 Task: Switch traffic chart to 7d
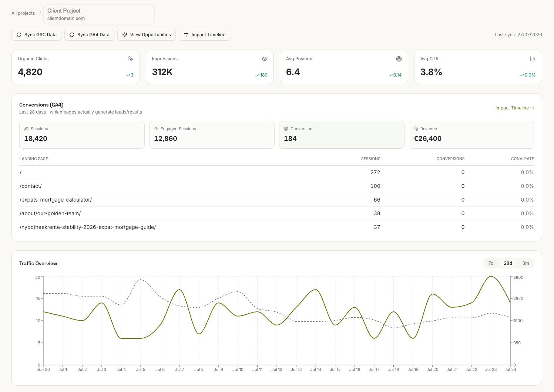pos(491,263)
